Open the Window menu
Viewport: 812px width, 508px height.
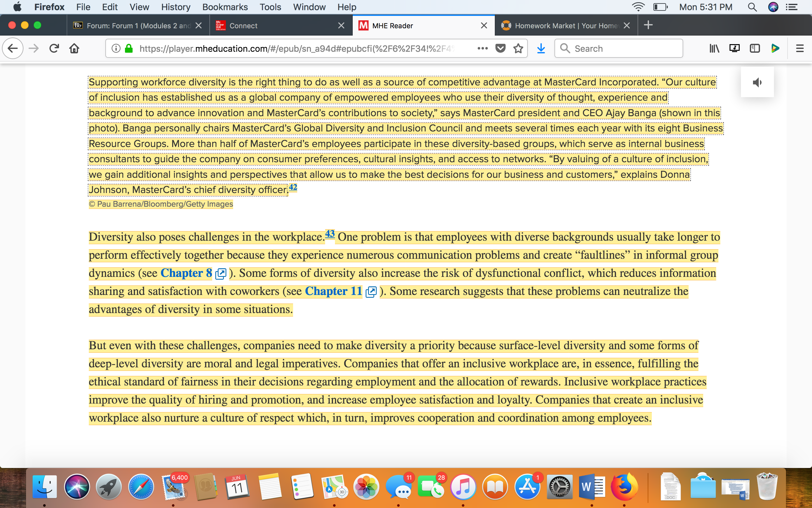[309, 7]
